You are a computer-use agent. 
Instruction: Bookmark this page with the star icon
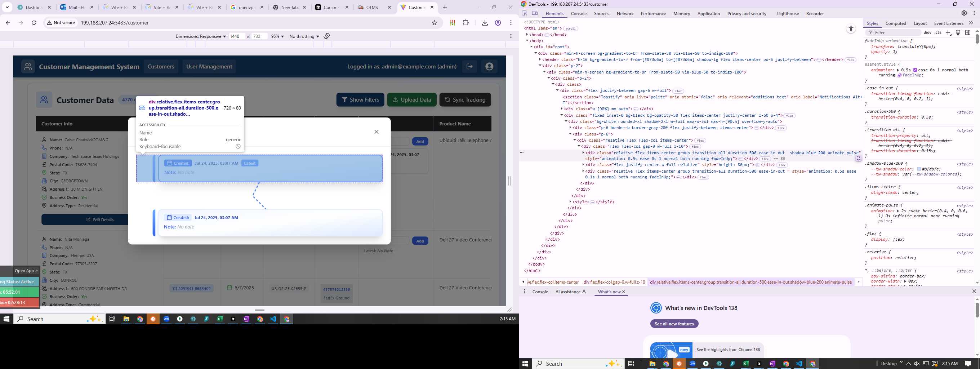435,23
